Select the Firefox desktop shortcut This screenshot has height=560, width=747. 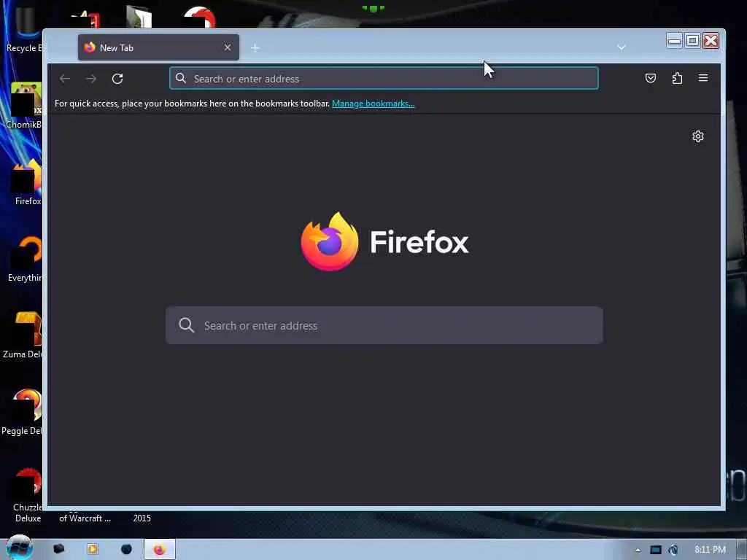click(x=27, y=182)
